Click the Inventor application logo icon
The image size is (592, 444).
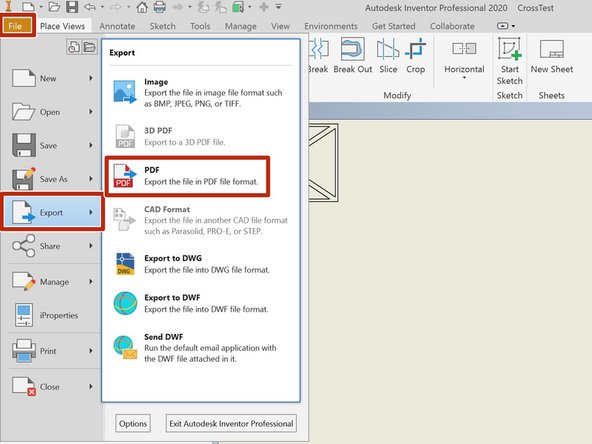point(8,6)
